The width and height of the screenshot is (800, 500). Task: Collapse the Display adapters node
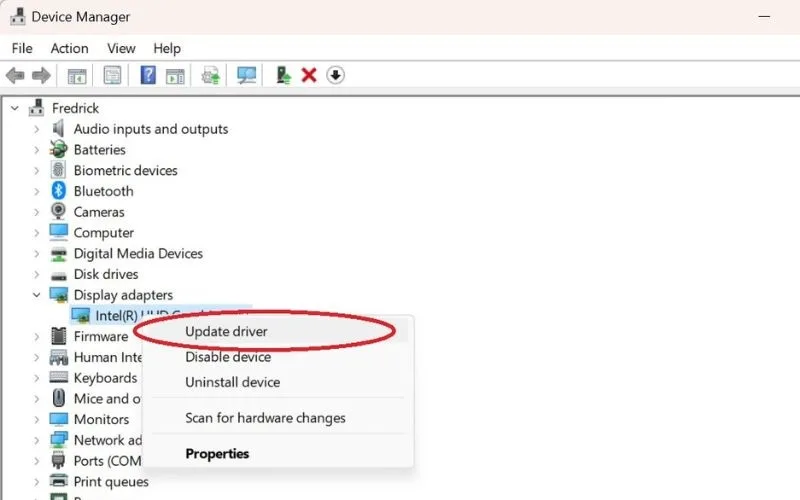[x=36, y=295]
